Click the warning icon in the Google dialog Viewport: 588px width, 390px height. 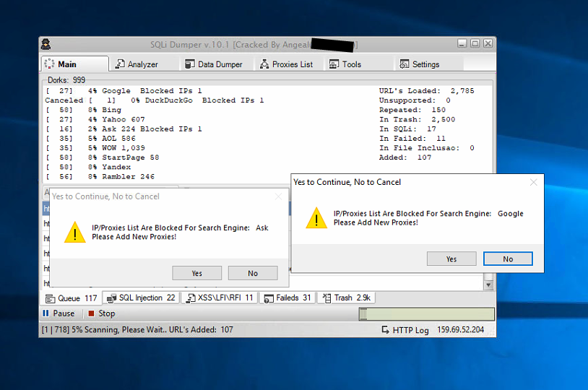tap(316, 218)
